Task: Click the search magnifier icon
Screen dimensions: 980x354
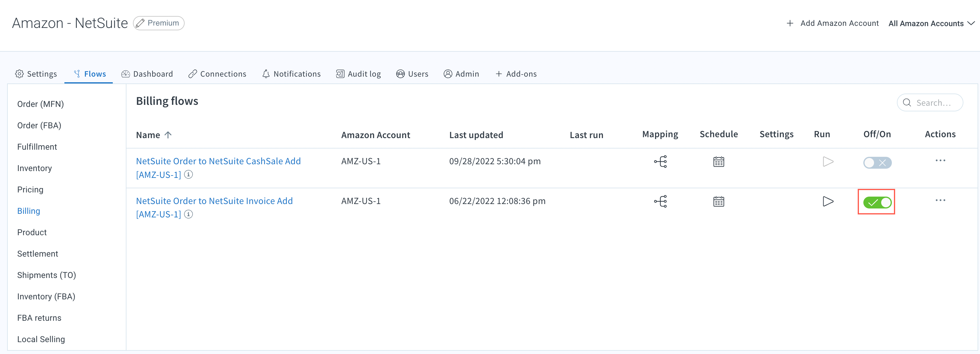Action: 907,103
